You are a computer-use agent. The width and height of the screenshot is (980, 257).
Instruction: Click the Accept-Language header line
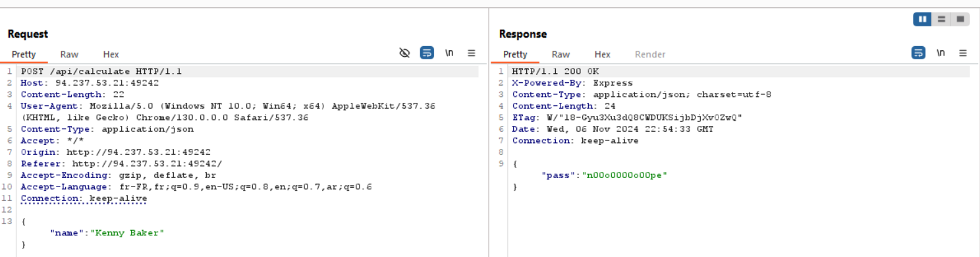point(196,186)
